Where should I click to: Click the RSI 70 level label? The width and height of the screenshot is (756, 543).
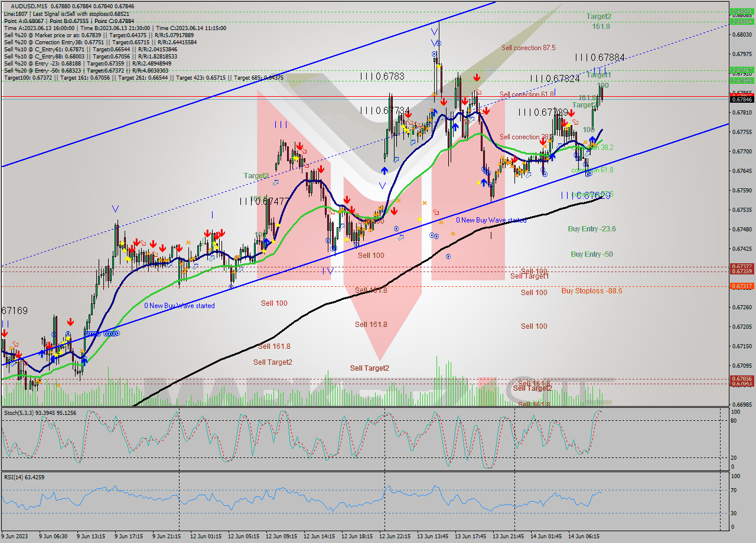click(x=733, y=490)
